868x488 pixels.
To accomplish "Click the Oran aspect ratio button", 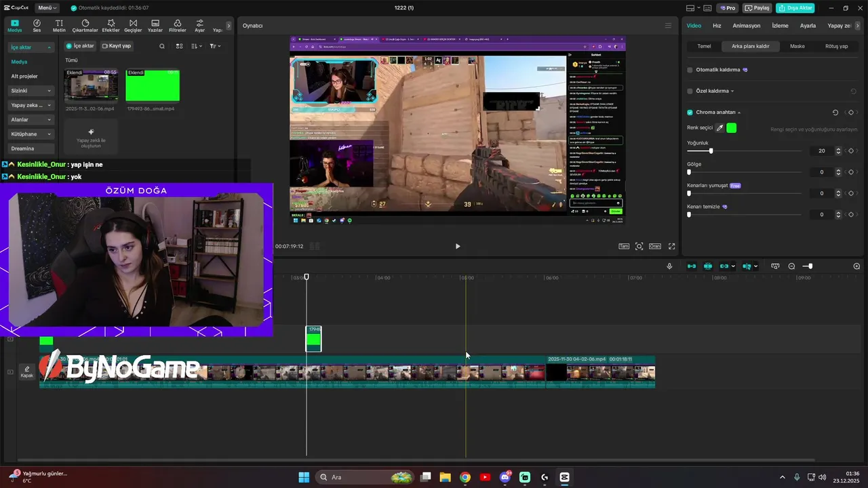I will coord(655,247).
